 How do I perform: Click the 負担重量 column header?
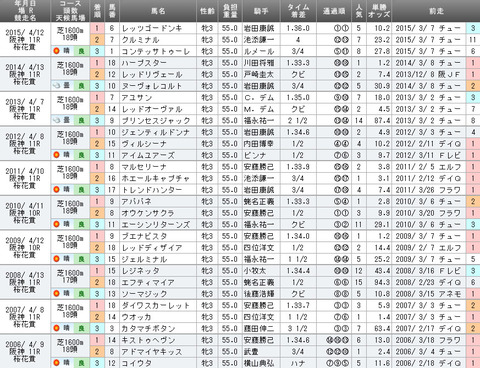(230, 11)
